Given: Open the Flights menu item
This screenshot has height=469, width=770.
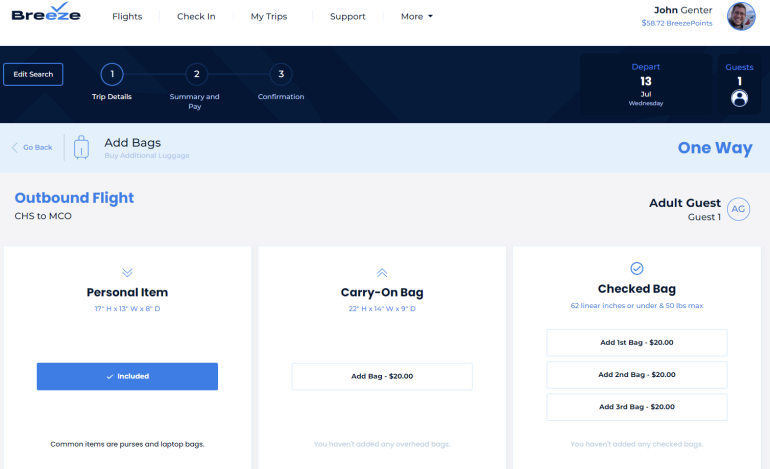Looking at the screenshot, I should [127, 17].
